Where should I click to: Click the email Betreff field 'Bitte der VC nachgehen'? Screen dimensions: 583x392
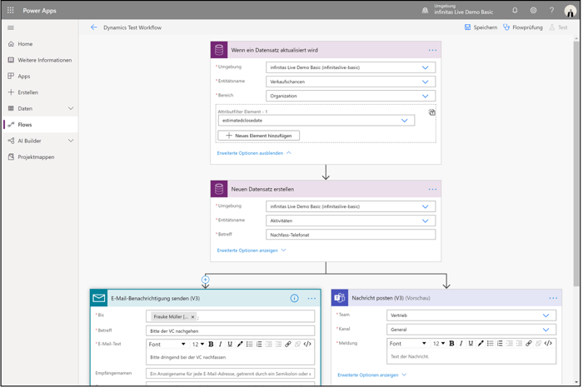230,331
